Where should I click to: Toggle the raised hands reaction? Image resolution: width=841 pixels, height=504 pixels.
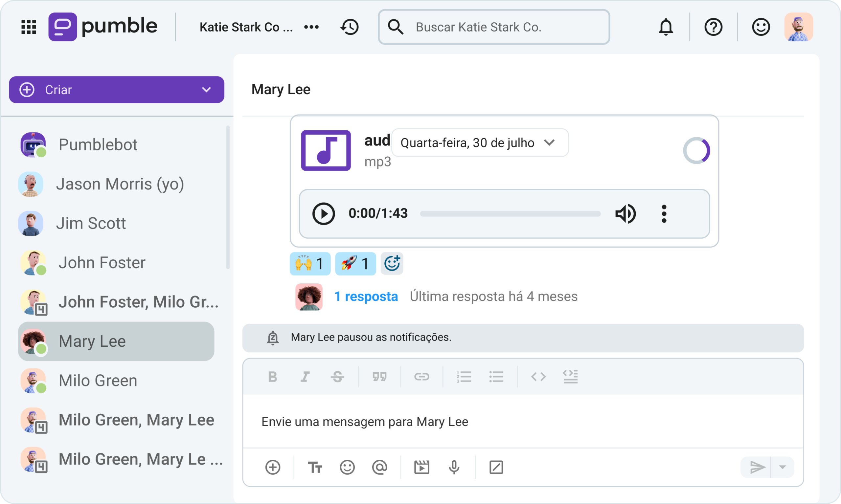[310, 264]
